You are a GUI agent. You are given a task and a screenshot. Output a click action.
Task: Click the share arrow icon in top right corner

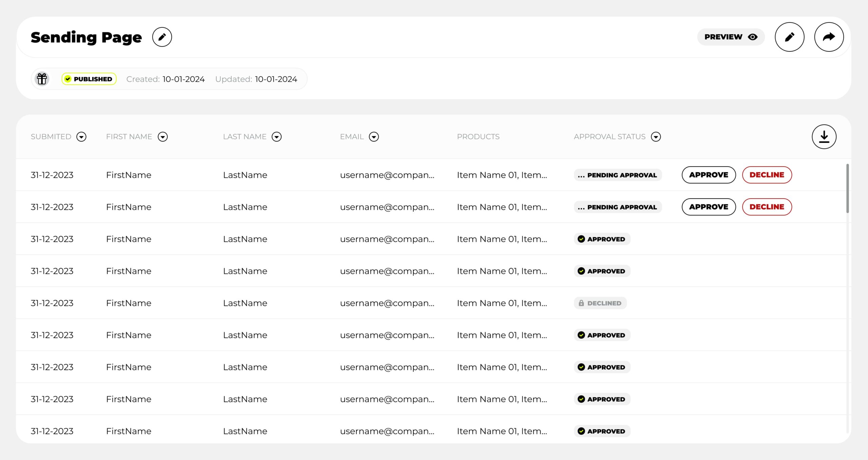coord(829,37)
